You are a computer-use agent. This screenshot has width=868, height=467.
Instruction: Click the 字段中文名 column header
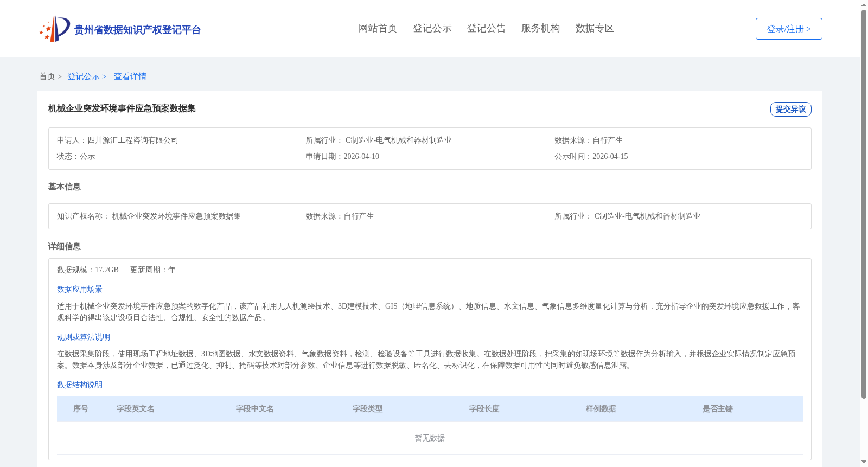(x=255, y=408)
